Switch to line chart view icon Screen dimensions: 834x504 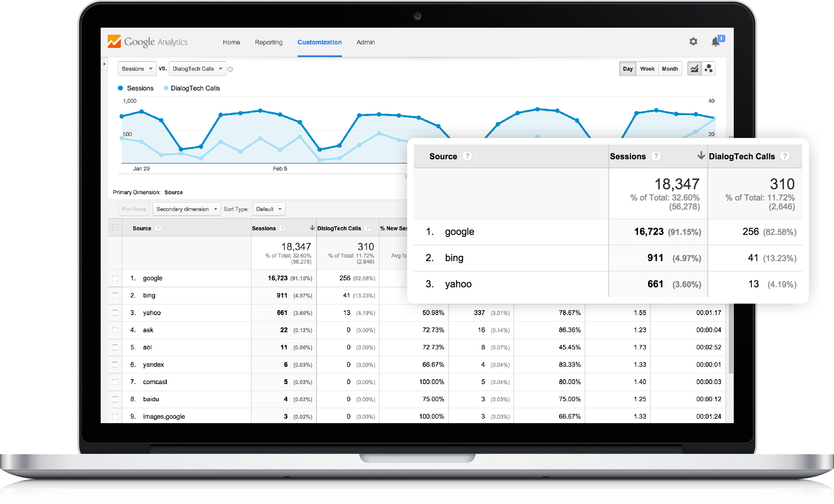tap(695, 69)
